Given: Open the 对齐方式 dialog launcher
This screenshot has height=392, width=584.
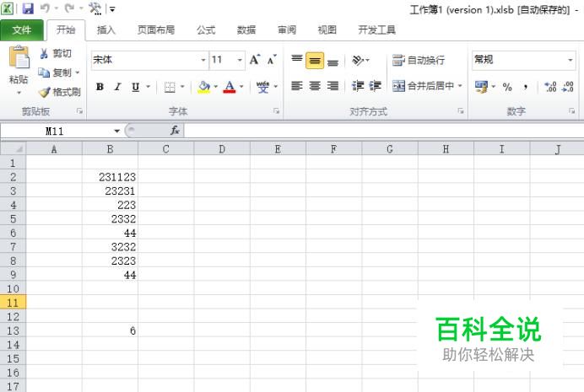Looking at the screenshot, I should tap(461, 110).
